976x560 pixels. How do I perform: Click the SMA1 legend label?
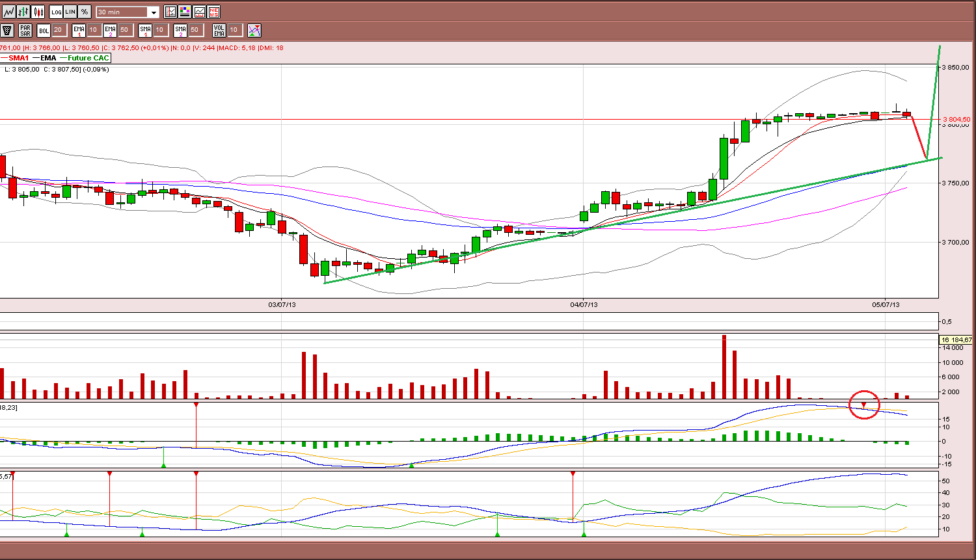click(x=18, y=58)
